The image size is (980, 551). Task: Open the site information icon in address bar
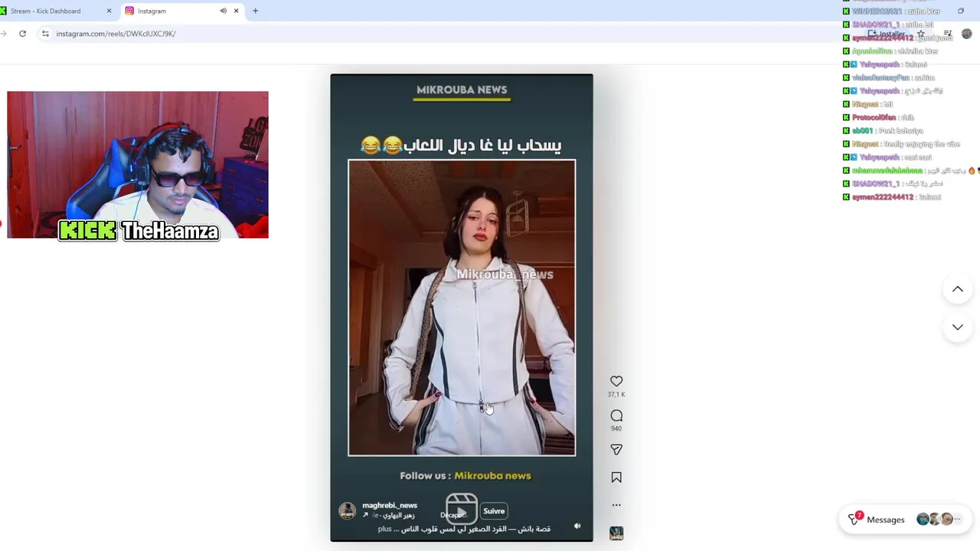(45, 34)
